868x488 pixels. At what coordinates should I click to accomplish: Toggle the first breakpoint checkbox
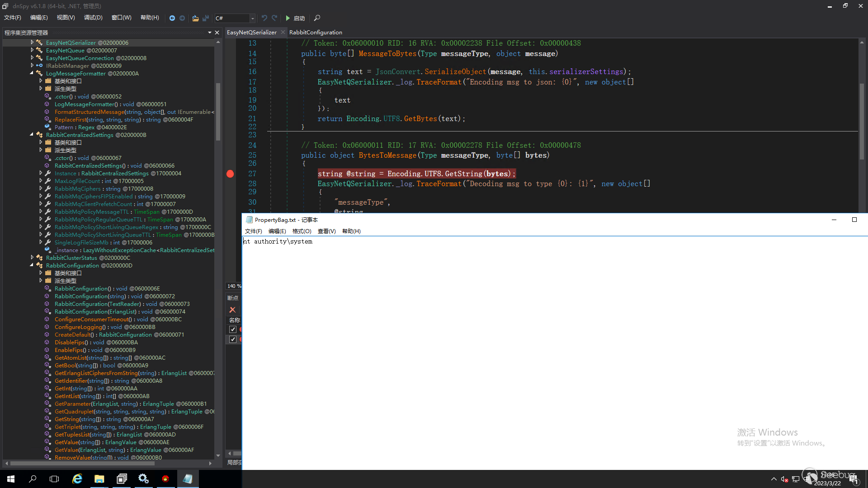point(233,329)
